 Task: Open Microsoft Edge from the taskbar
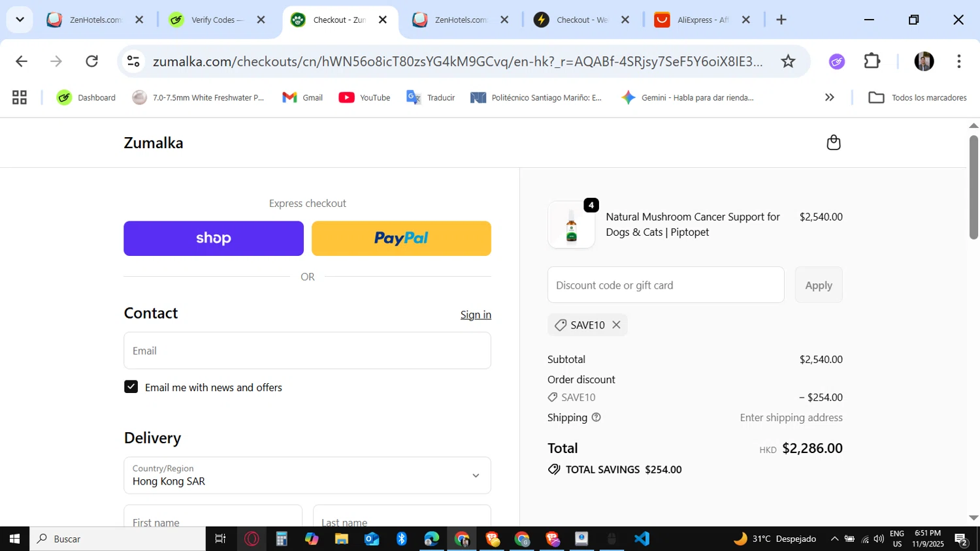pyautogui.click(x=432, y=539)
